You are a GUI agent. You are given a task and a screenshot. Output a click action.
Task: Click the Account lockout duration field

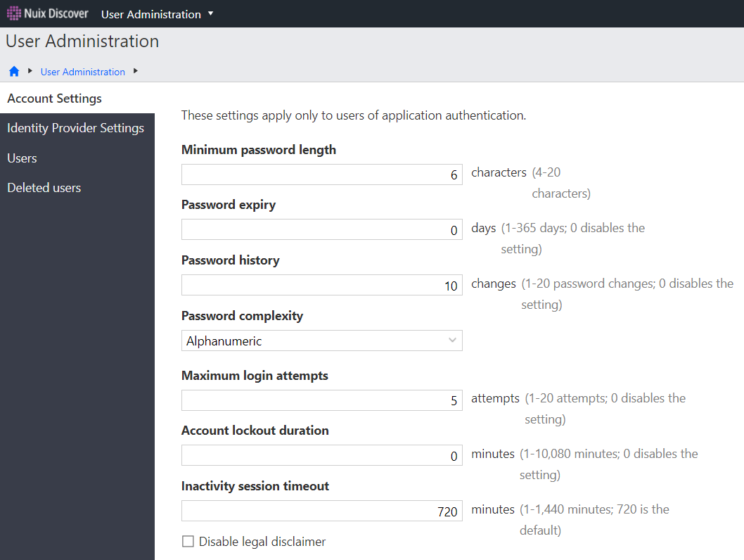click(x=321, y=456)
